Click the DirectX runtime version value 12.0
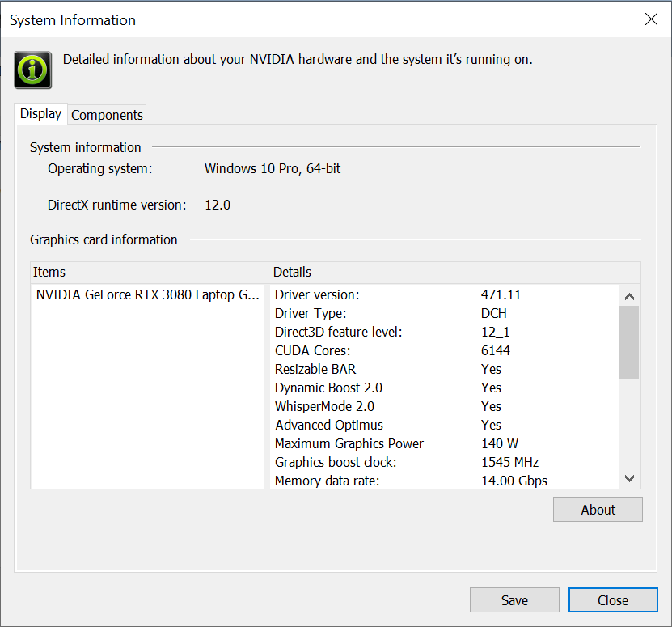This screenshot has width=672, height=627. point(218,205)
